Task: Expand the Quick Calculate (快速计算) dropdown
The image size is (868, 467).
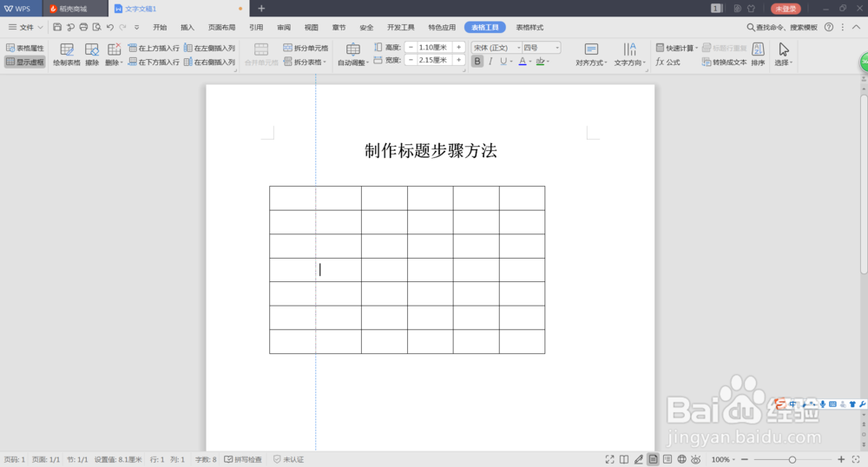Action: [x=676, y=48]
